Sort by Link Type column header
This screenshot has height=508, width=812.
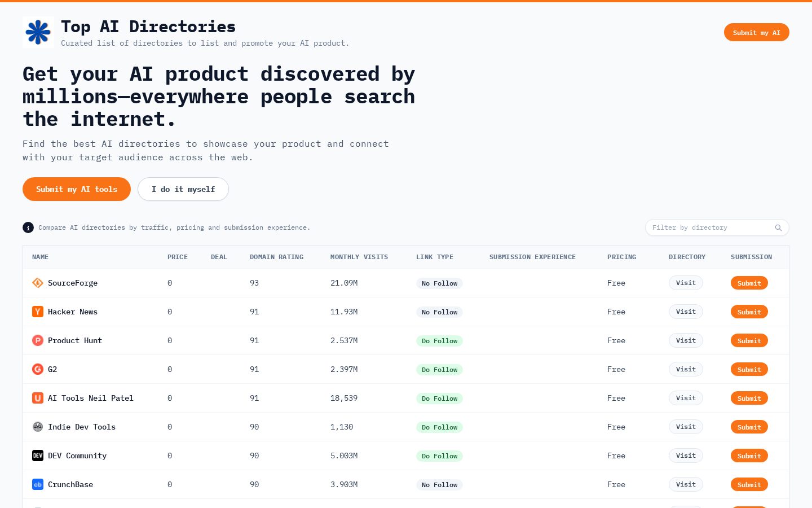coord(435,257)
